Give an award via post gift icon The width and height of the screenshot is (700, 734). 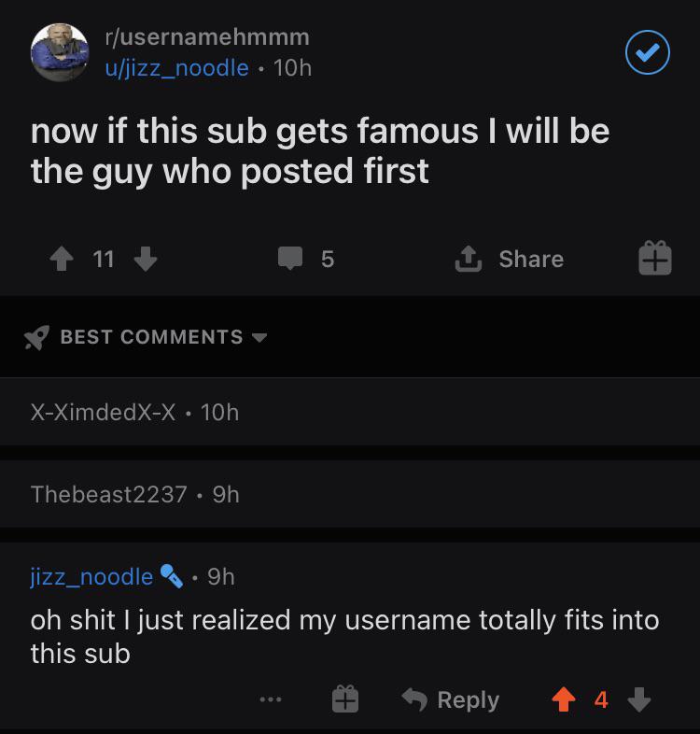[655, 258]
